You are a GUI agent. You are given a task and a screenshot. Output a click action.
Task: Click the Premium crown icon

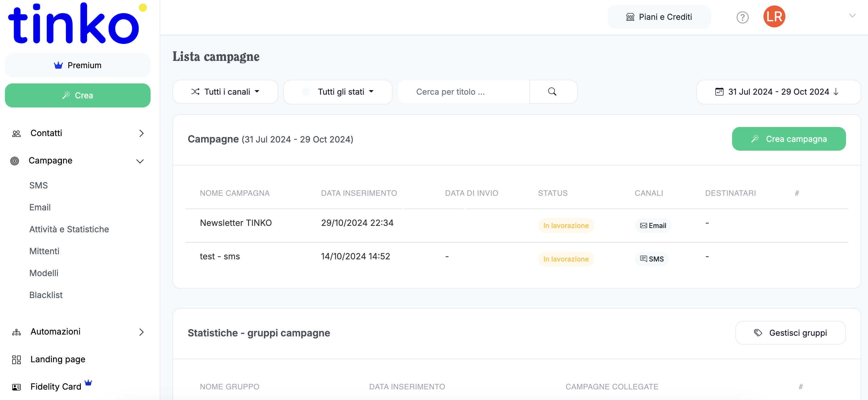point(58,65)
